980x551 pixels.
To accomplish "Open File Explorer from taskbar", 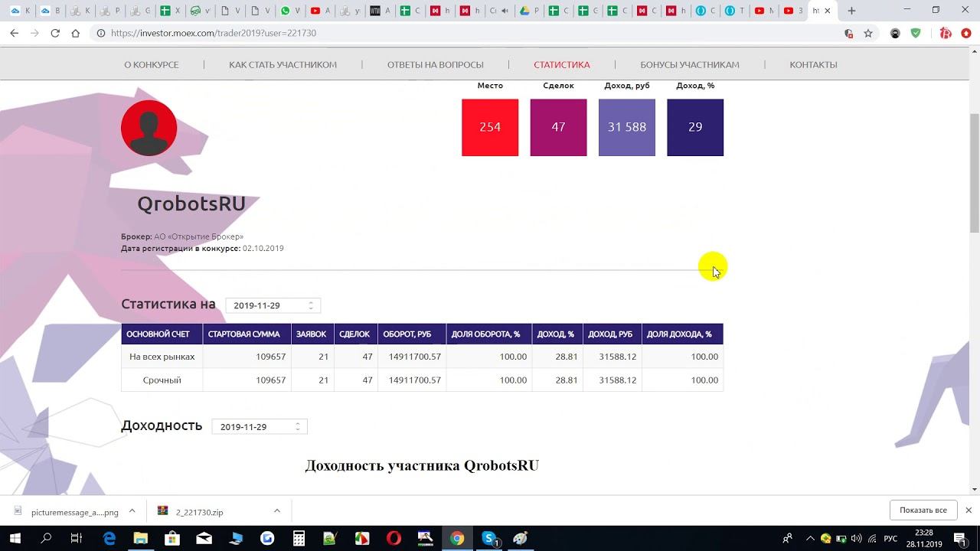I will coord(140,539).
